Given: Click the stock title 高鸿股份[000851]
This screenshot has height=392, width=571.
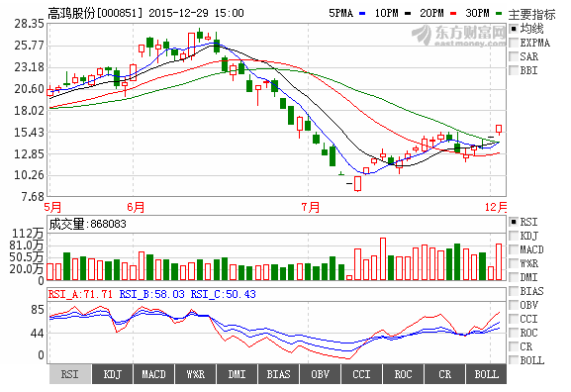Looking at the screenshot, I should tap(95, 13).
